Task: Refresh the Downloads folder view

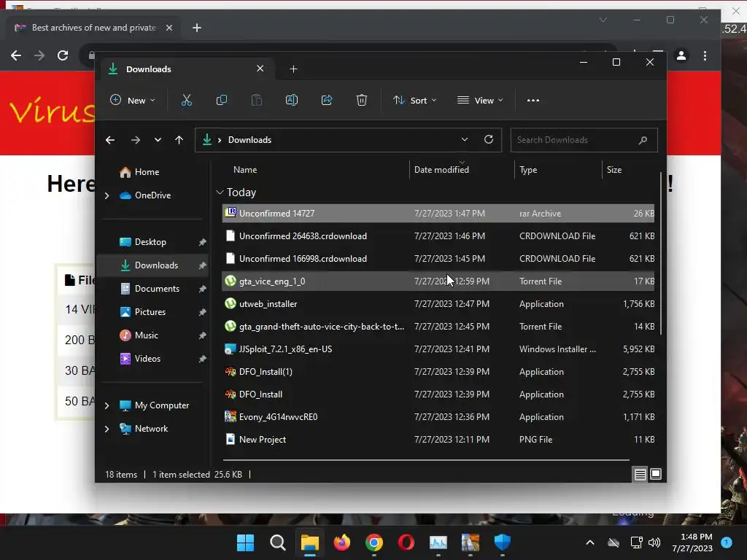Action: coord(489,139)
